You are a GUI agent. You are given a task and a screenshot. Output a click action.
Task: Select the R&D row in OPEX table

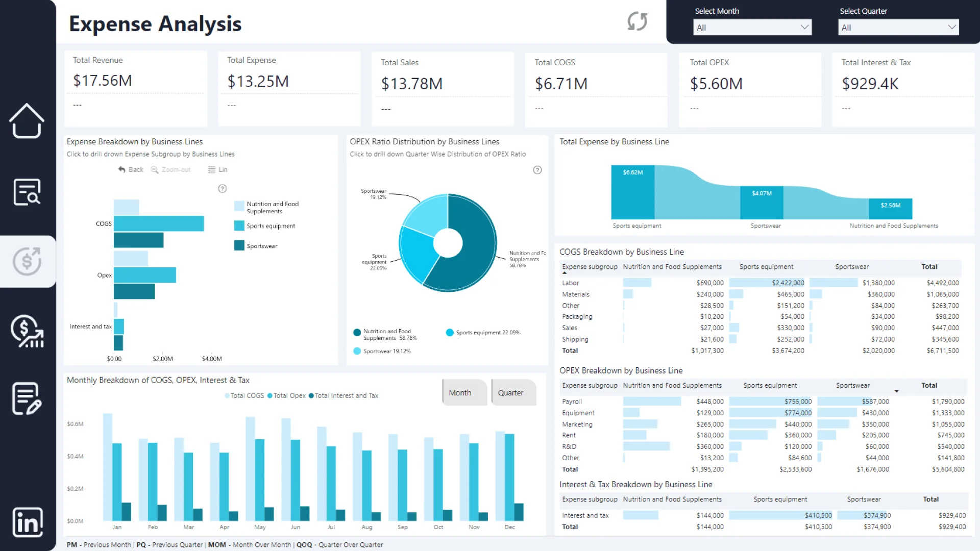point(763,446)
